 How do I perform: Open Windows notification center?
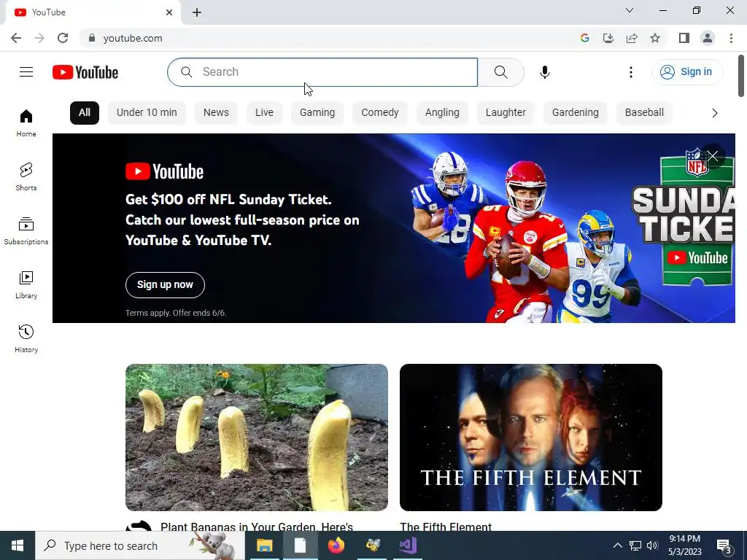point(724,545)
